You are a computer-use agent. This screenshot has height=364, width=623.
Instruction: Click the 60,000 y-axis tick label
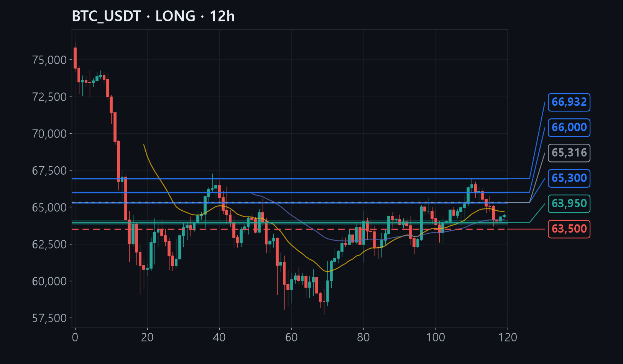49,281
